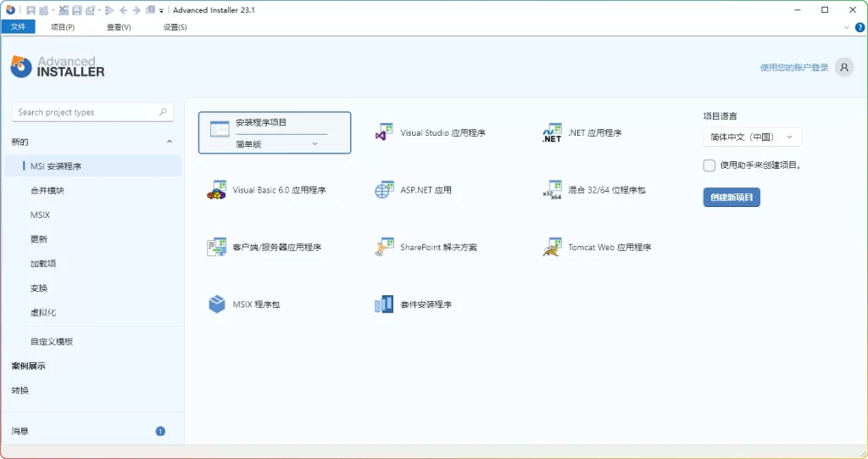Choose the Tomcat Web 应用程序 icon

[552, 248]
